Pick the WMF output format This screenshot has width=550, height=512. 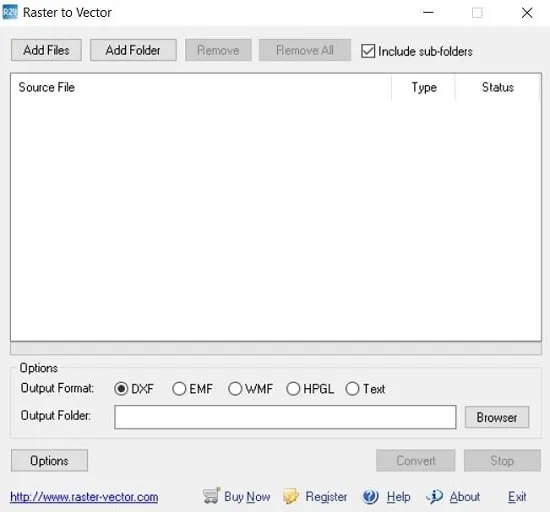(235, 389)
